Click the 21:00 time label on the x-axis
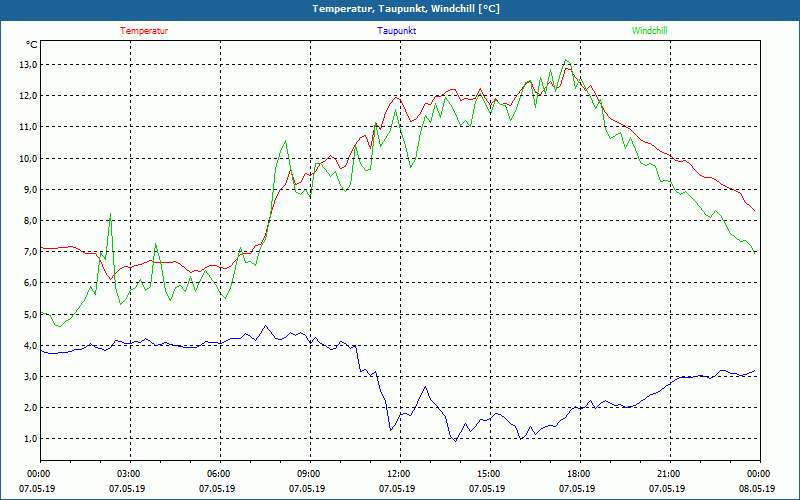Viewport: 800px width, 500px height. pyautogui.click(x=670, y=473)
